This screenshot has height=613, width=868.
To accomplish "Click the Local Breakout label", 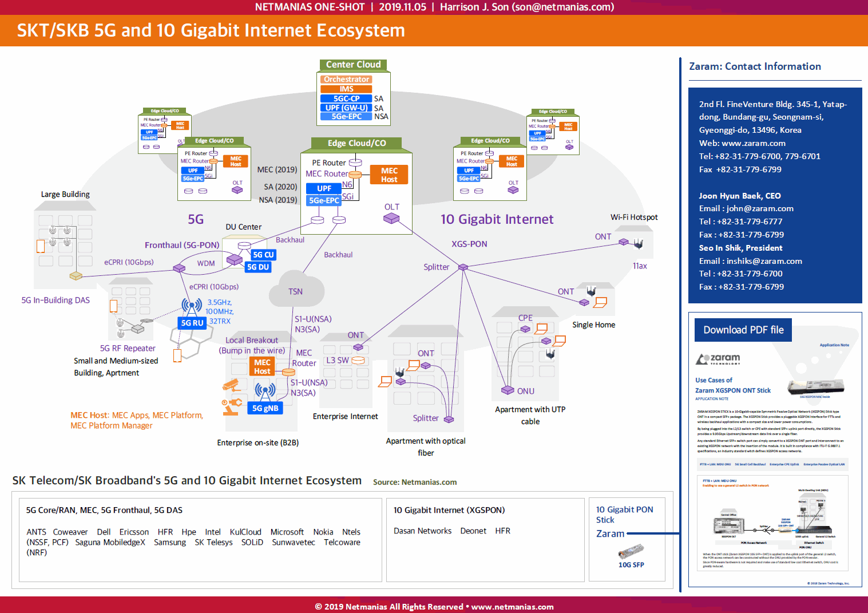I will pyautogui.click(x=252, y=340).
